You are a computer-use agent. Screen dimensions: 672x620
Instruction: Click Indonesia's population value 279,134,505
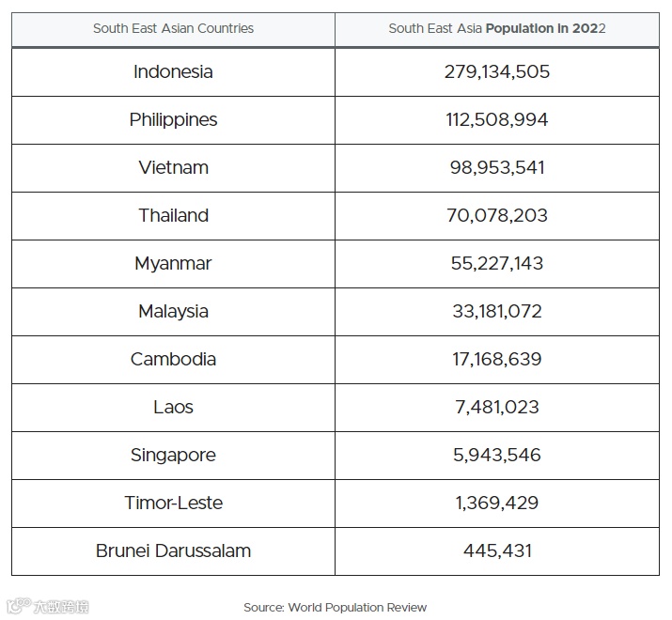(x=496, y=71)
